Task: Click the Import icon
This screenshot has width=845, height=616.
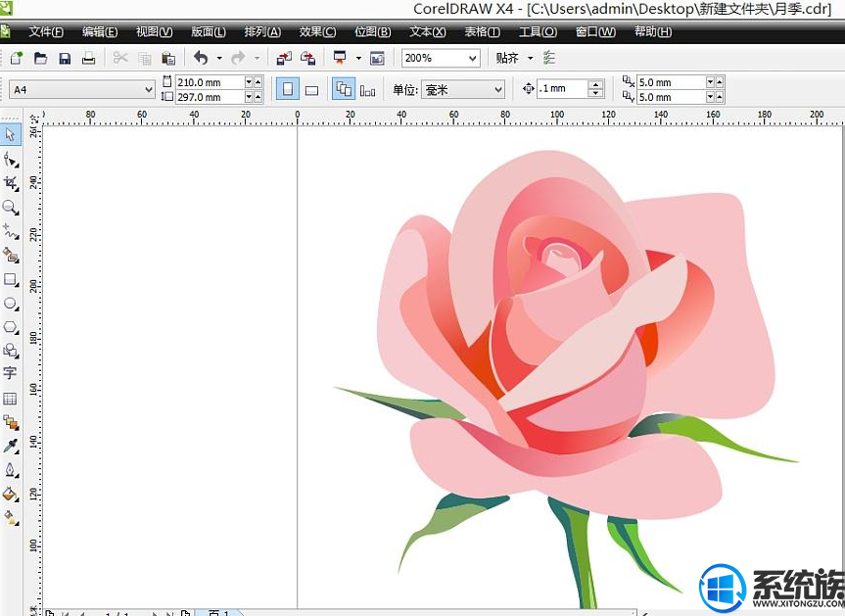Action: click(x=284, y=58)
